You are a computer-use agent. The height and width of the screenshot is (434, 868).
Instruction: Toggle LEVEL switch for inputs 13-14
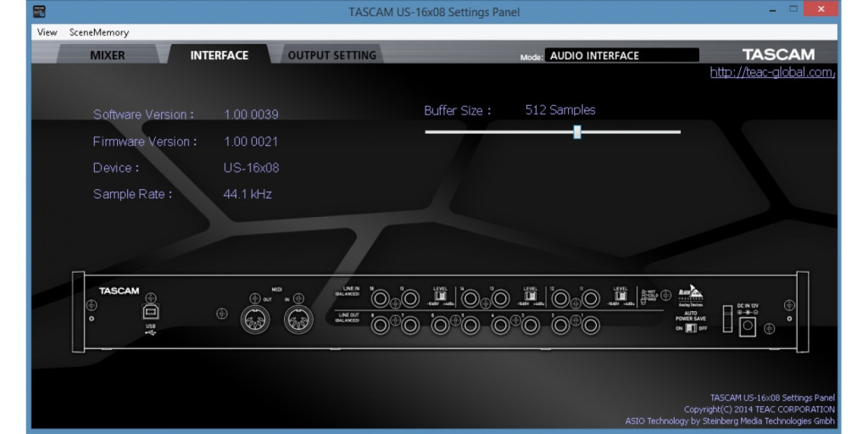point(531,297)
